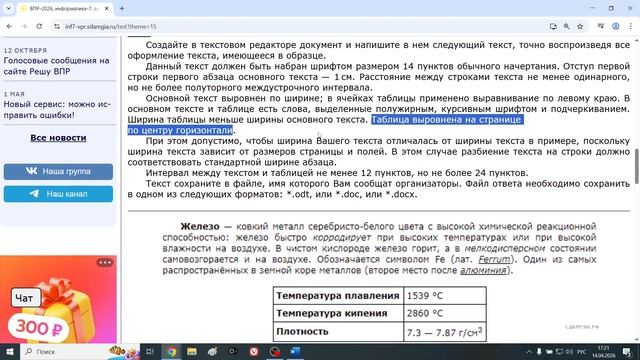Click table cell 'Температура плавления'

tap(338, 296)
